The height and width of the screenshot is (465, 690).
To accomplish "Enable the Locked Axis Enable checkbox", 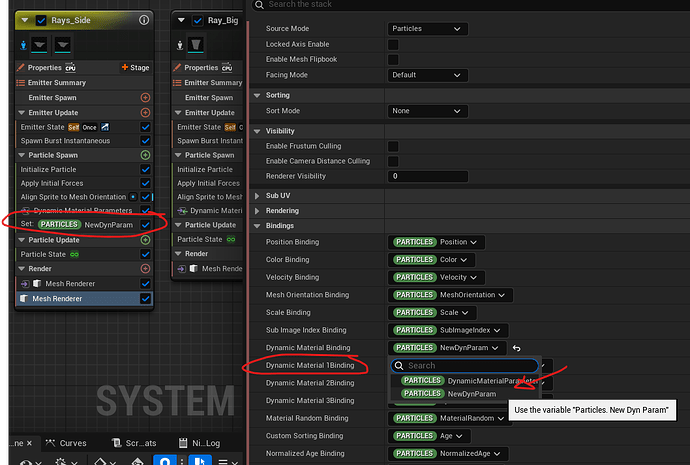I will pyautogui.click(x=393, y=45).
